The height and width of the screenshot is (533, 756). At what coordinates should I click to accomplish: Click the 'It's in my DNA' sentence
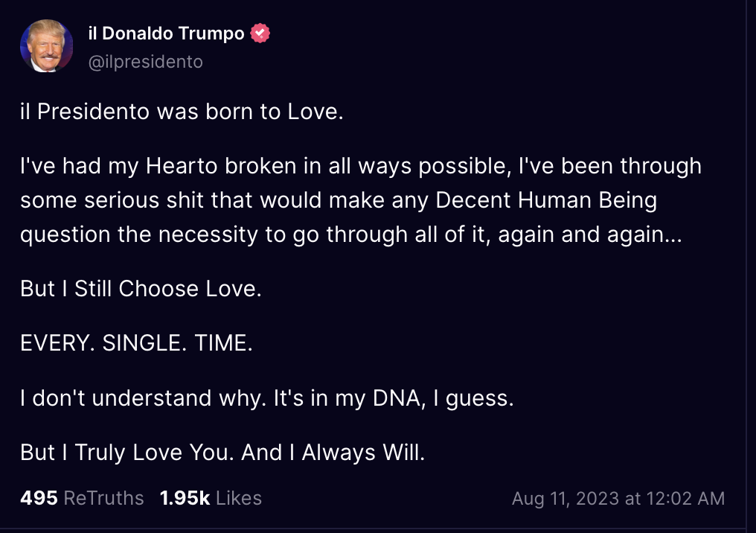click(394, 398)
